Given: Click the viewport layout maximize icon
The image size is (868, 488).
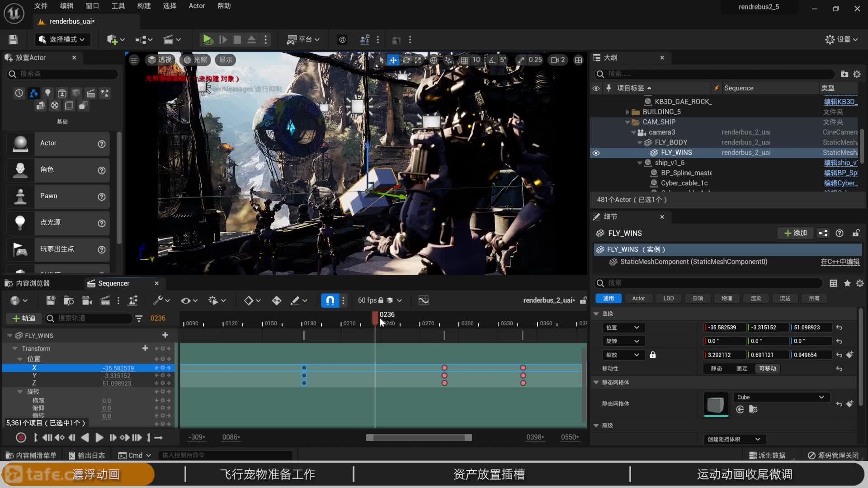Looking at the screenshot, I should (578, 60).
